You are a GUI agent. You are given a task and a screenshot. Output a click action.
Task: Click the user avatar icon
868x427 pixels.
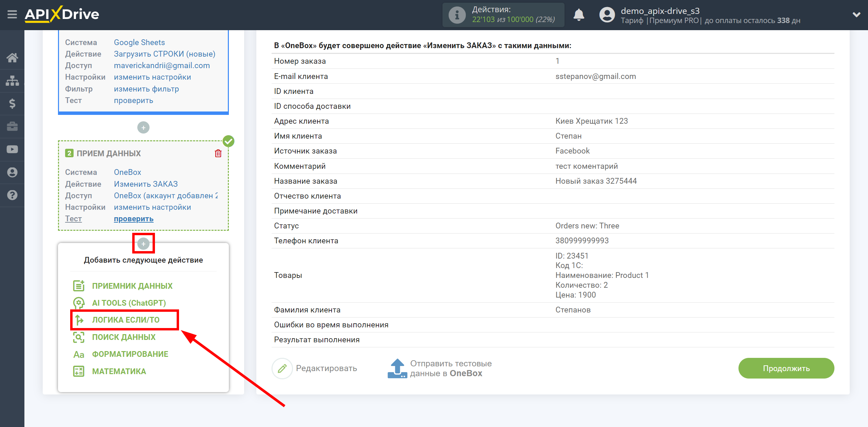607,15
